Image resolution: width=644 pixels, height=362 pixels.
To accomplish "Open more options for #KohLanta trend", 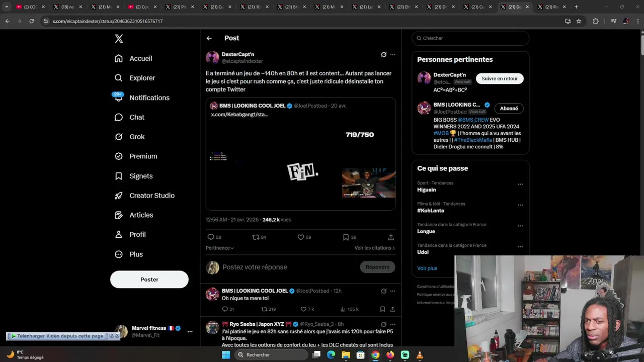I will (520, 205).
